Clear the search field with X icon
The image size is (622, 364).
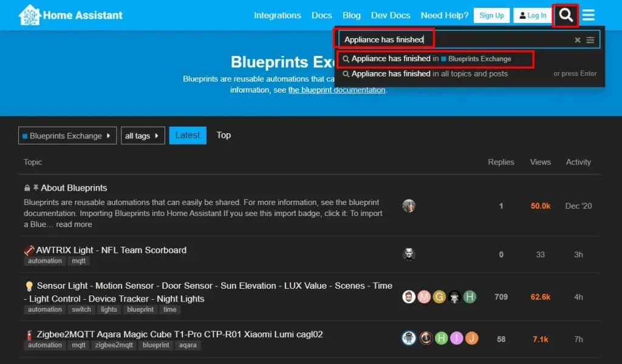[x=578, y=40]
